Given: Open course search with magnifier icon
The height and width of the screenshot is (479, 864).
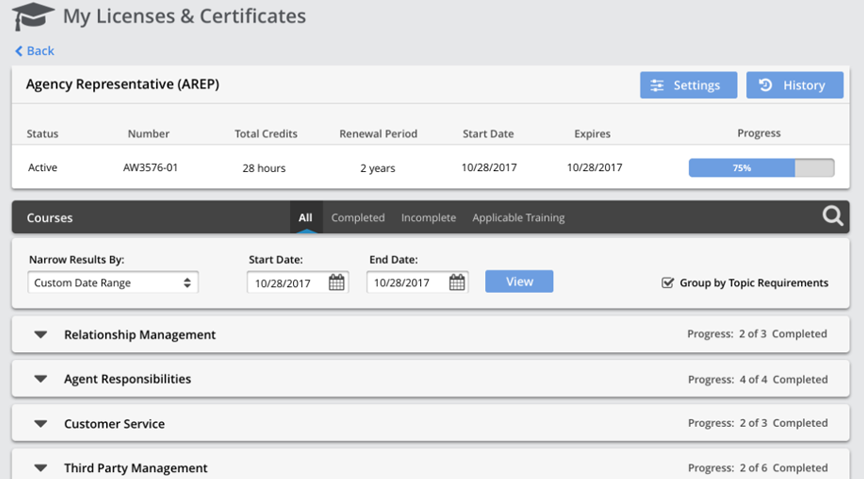Looking at the screenshot, I should (833, 217).
